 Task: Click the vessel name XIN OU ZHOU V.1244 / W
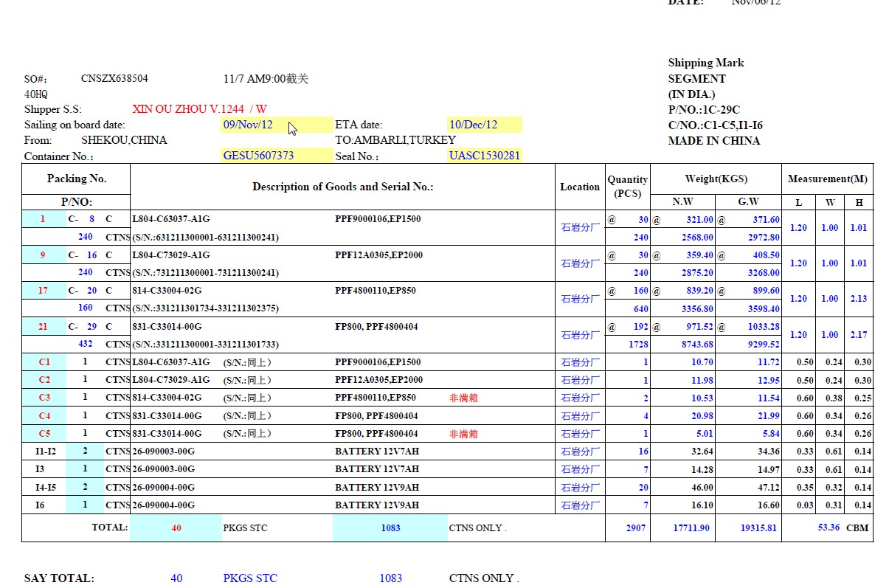pos(199,109)
